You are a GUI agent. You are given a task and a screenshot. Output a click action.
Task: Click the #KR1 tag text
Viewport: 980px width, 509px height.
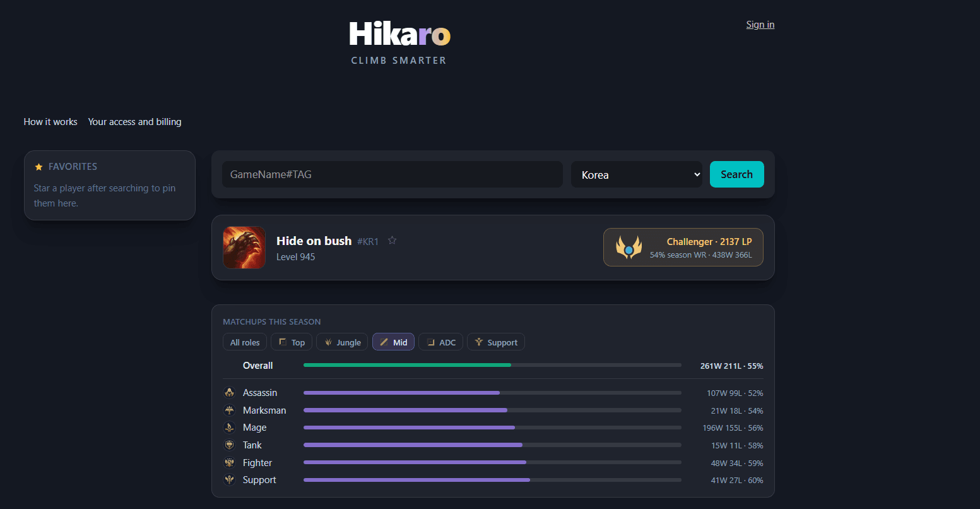(368, 242)
